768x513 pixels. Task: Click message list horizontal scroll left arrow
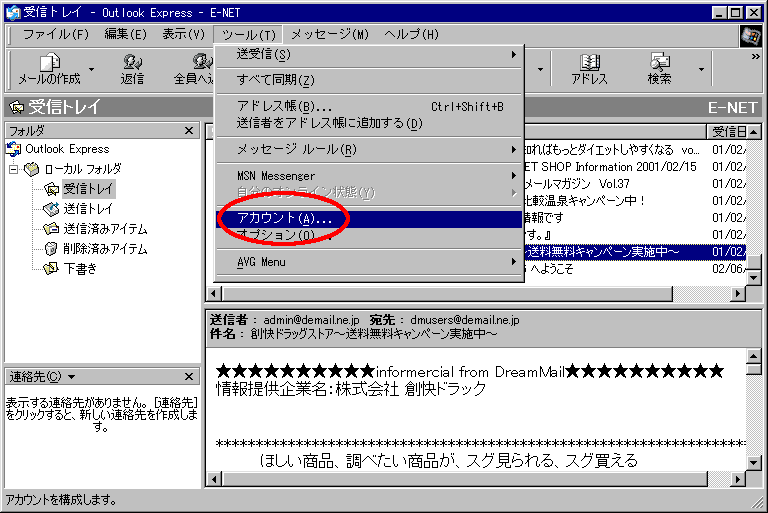(214, 293)
